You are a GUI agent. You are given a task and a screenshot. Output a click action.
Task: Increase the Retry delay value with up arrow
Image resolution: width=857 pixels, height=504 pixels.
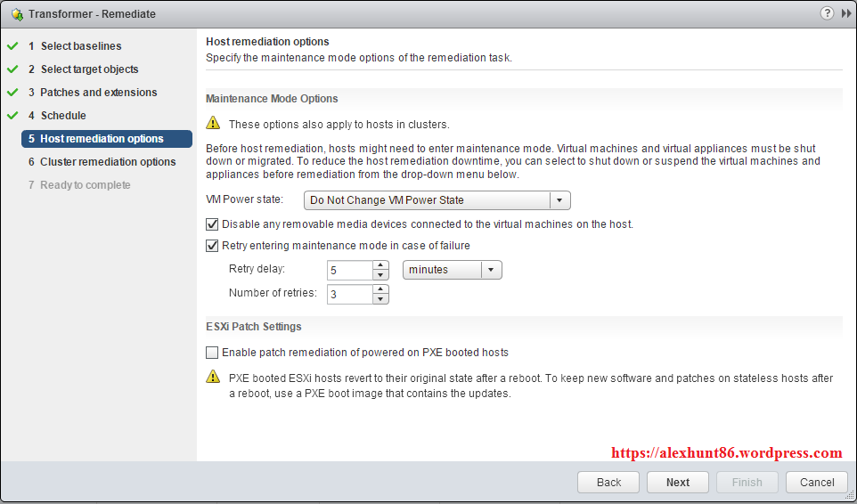tap(380, 265)
